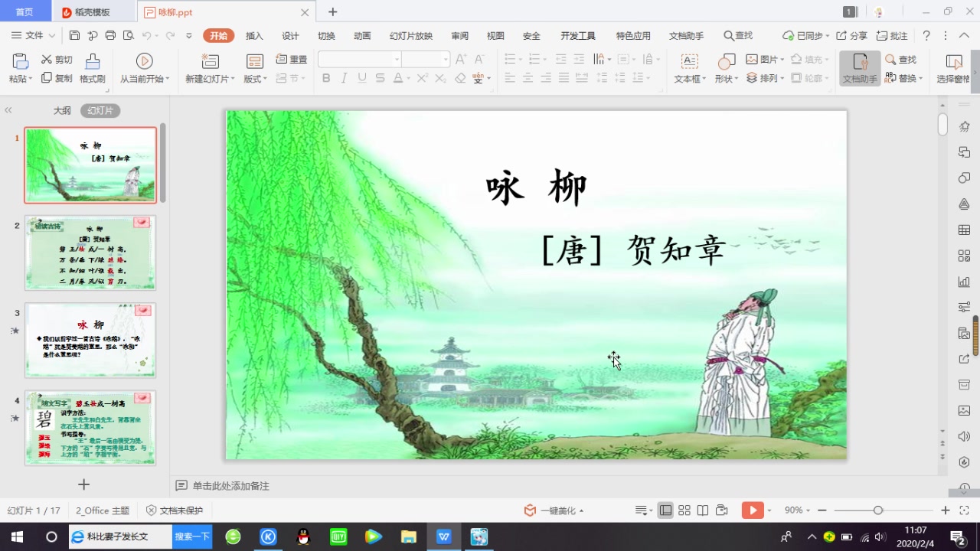Click the help question mark icon

coord(926,35)
